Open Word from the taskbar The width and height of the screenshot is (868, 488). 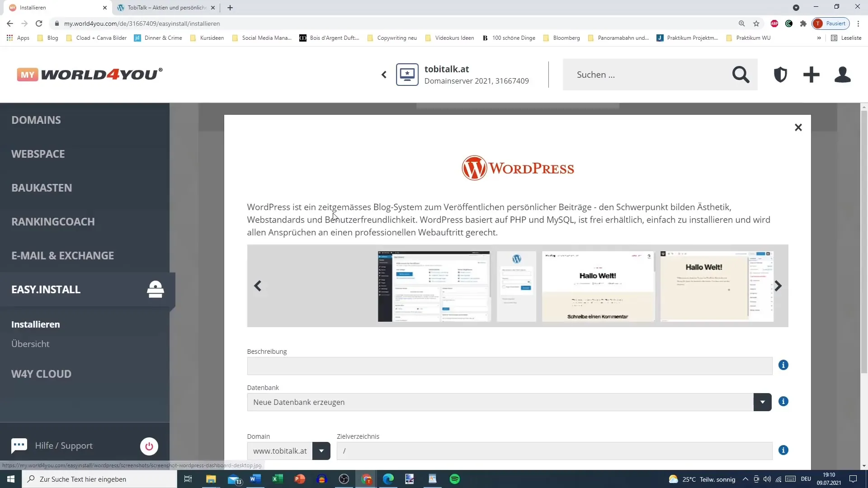pyautogui.click(x=255, y=479)
